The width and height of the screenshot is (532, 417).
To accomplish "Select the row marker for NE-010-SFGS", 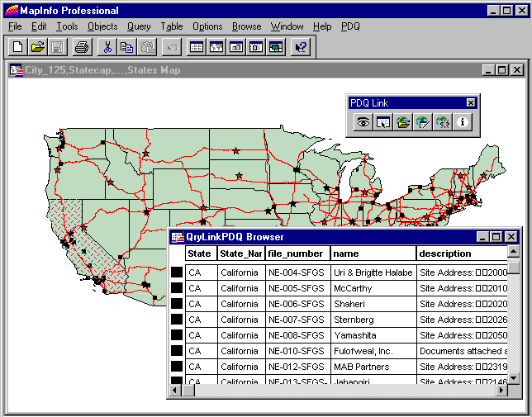I will point(177,351).
